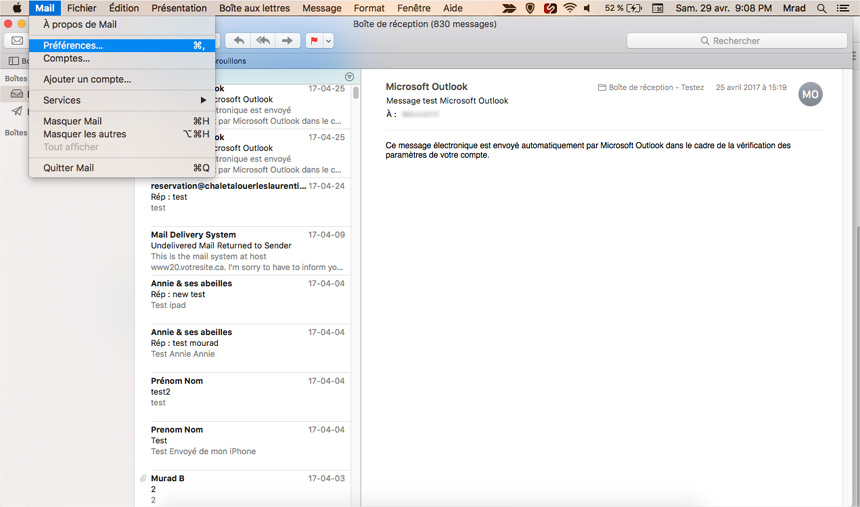This screenshot has height=507, width=860.
Task: Click the user name Mrad in menu bar
Action: pos(794,8)
